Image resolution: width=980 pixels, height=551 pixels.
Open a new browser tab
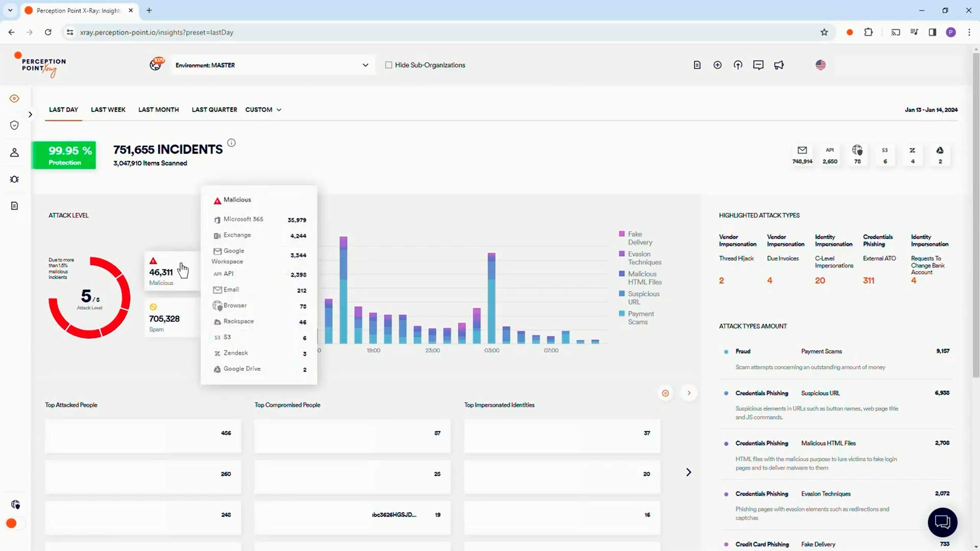(x=149, y=10)
